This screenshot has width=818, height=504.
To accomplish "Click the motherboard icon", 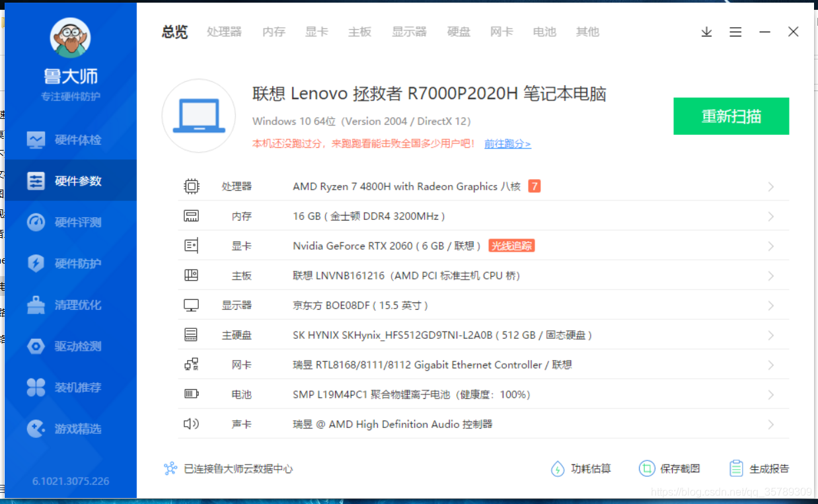I will 191,275.
